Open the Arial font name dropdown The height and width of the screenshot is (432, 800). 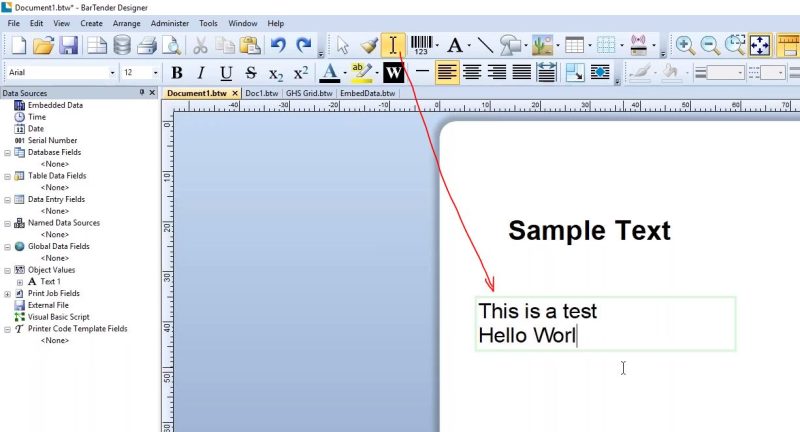coord(112,73)
